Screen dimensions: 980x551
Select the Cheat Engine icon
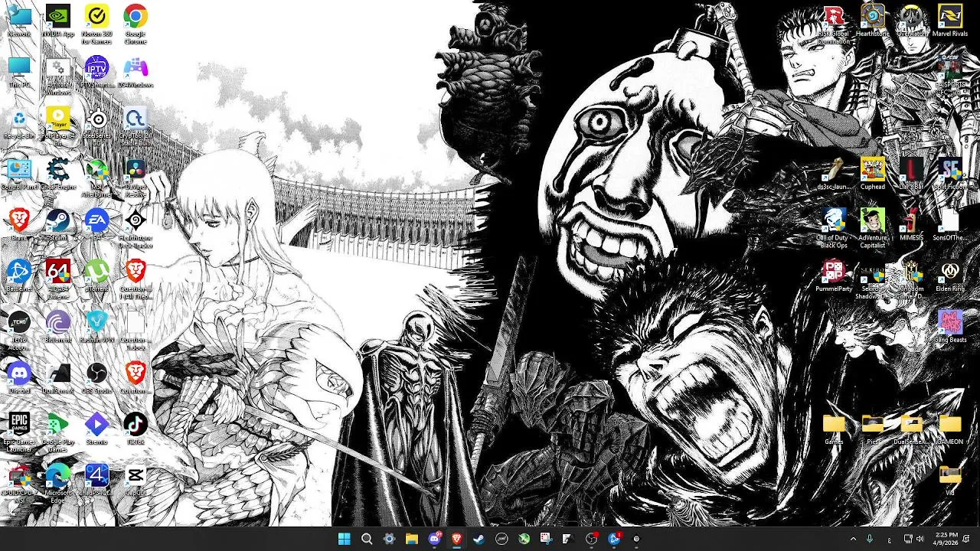[x=58, y=174]
